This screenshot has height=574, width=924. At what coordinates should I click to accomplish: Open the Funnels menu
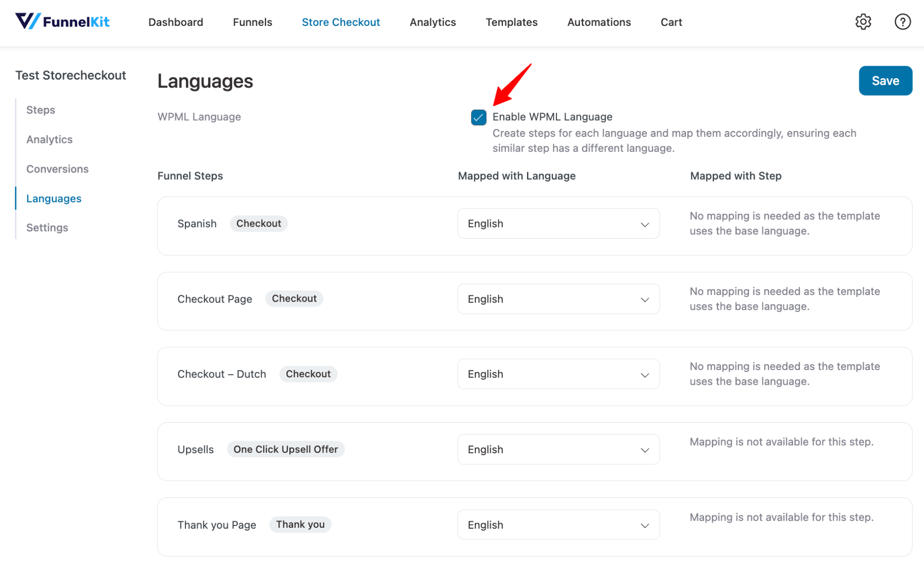pos(252,22)
